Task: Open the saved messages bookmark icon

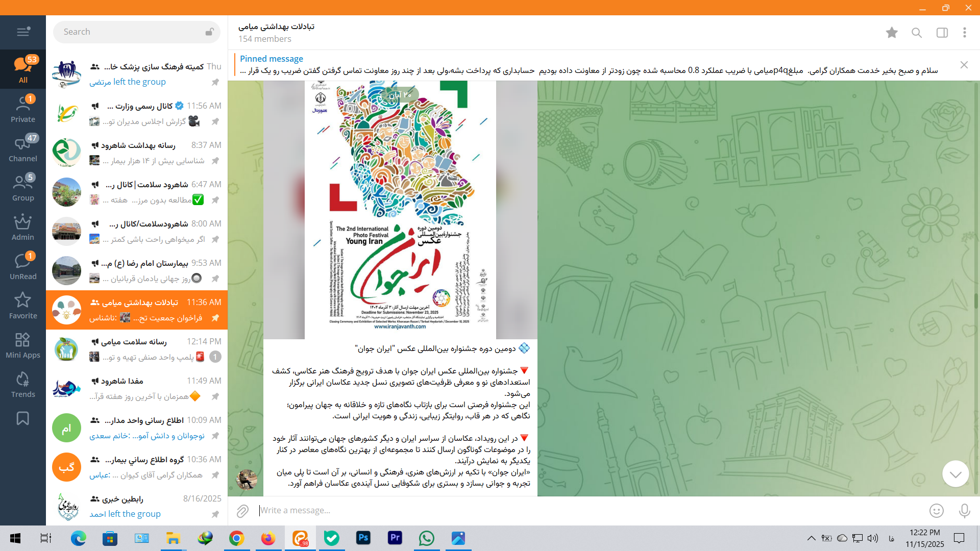Action: point(23,418)
